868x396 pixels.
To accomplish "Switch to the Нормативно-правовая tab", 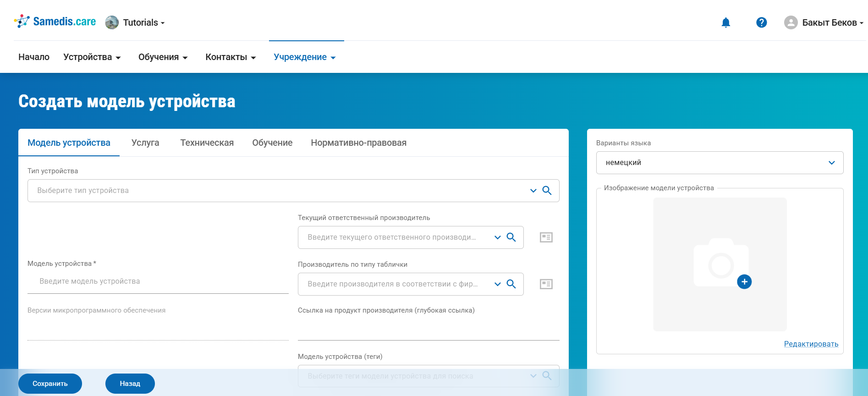I will tap(358, 143).
